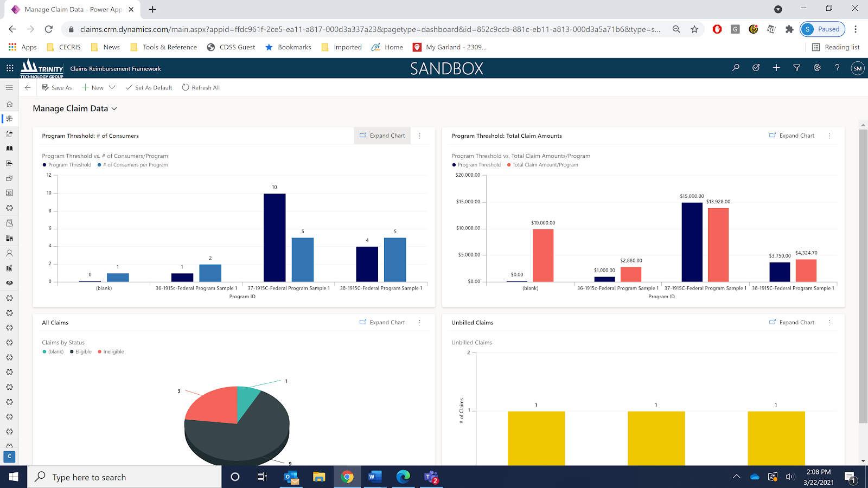Open the search magnifier in Dynamics header
The height and width of the screenshot is (488, 868).
point(736,68)
